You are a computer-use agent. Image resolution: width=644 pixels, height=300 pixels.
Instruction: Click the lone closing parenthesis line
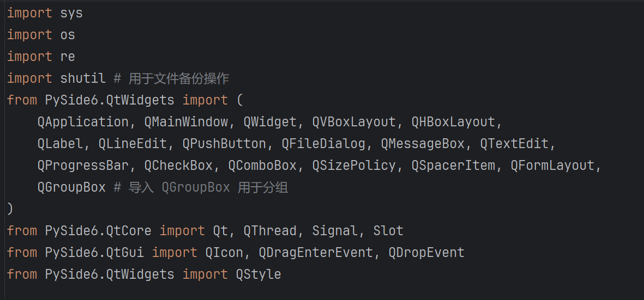[x=10, y=209]
